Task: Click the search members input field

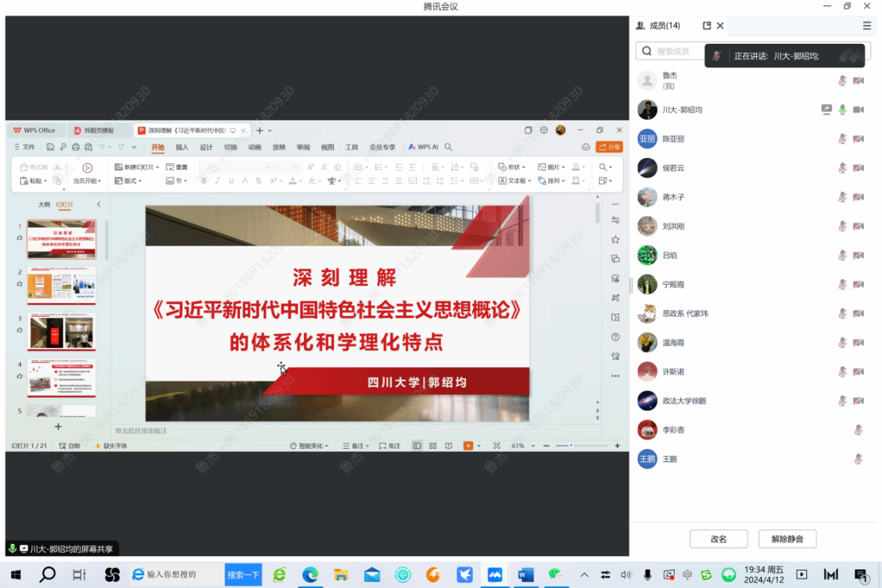Action: click(x=672, y=52)
